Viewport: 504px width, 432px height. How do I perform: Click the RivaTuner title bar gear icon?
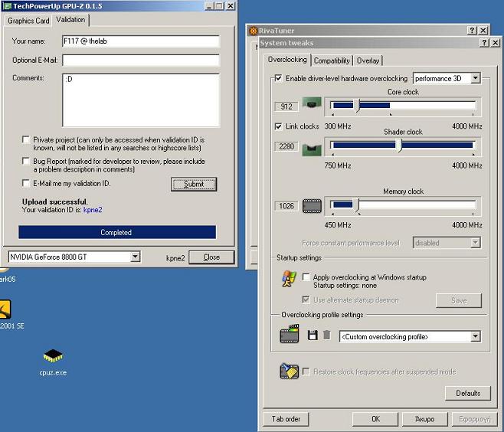(x=254, y=31)
